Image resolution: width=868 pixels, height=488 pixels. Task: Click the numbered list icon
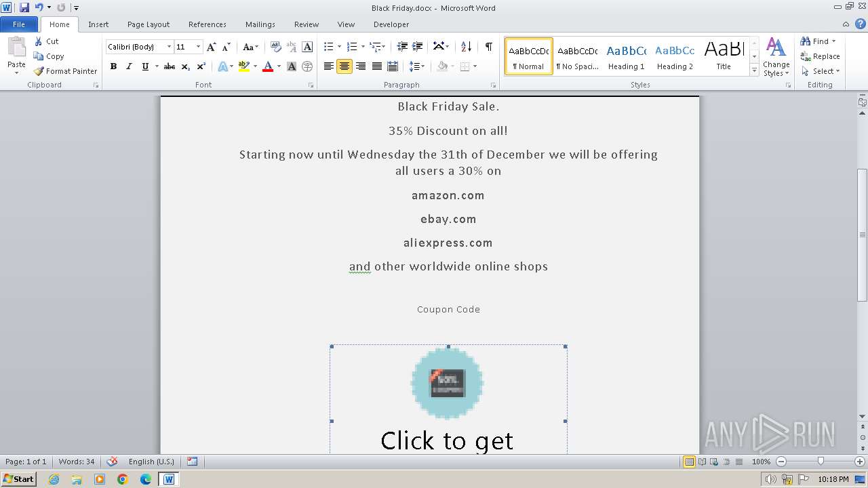click(x=352, y=47)
